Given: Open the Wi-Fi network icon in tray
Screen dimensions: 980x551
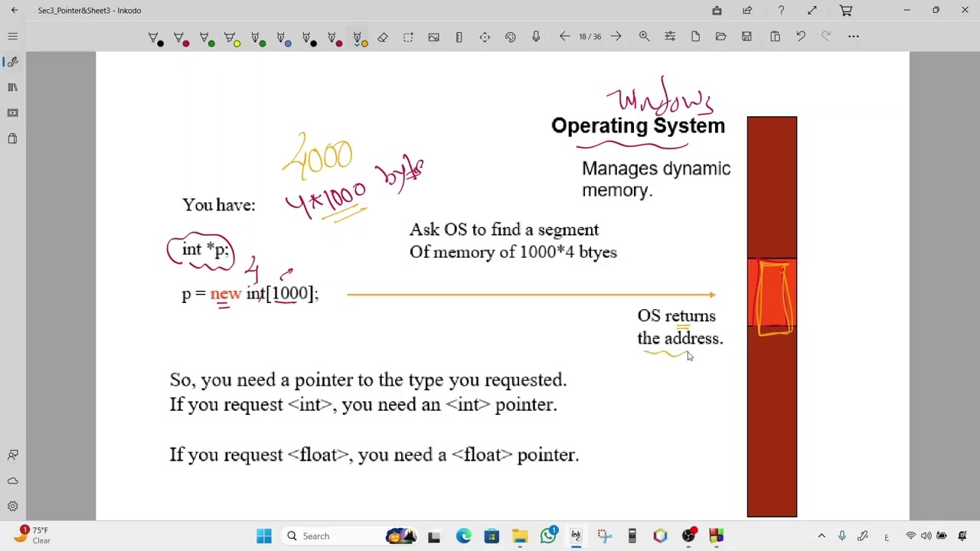Looking at the screenshot, I should [910, 536].
